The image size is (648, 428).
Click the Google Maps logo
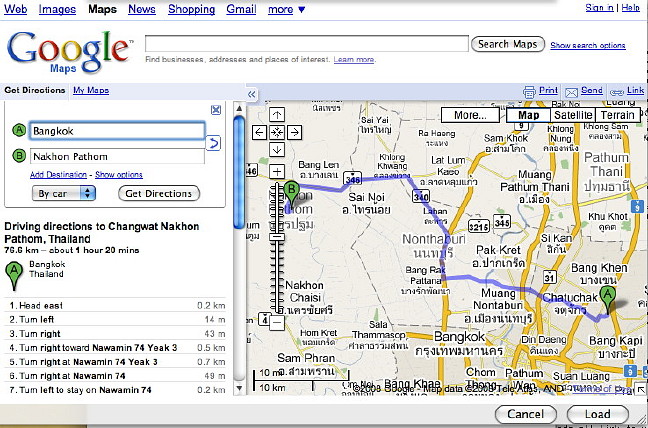point(69,52)
